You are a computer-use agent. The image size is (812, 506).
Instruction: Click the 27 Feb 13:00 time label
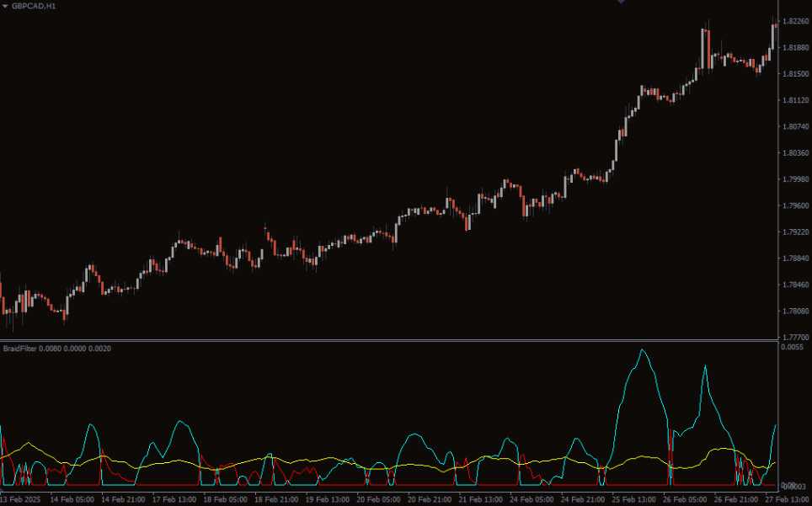(787, 498)
